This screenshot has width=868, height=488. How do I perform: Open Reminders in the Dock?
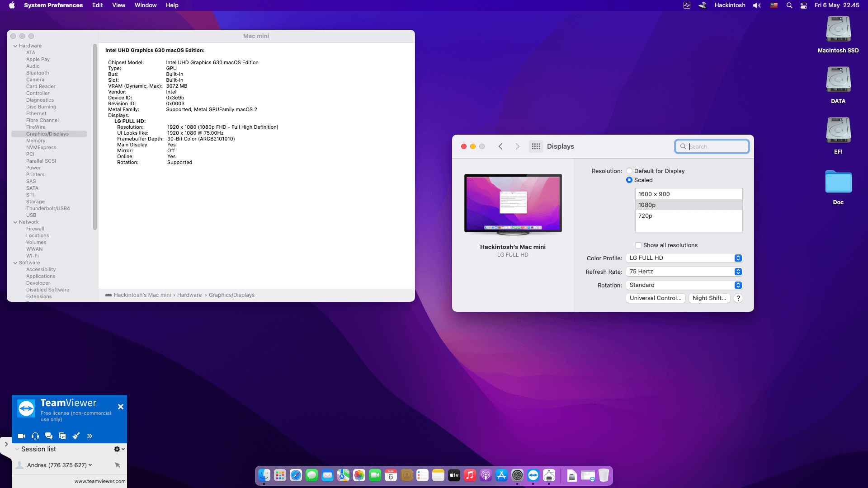click(422, 475)
